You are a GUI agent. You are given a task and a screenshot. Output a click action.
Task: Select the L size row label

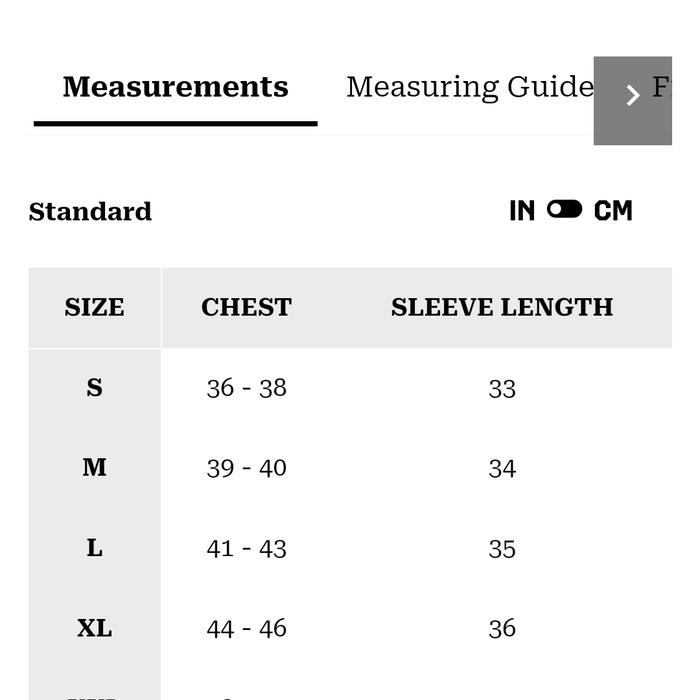tap(94, 548)
